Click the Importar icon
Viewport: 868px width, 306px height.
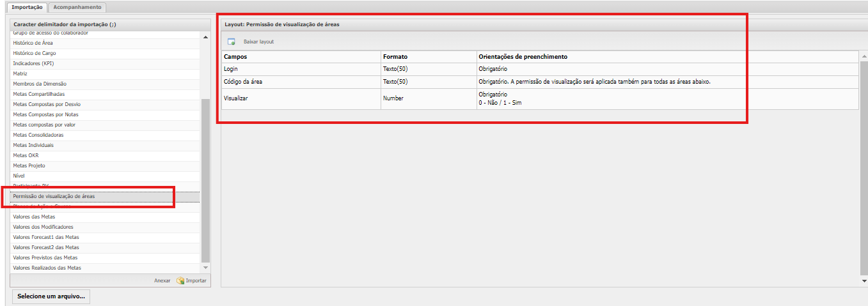pos(181,280)
